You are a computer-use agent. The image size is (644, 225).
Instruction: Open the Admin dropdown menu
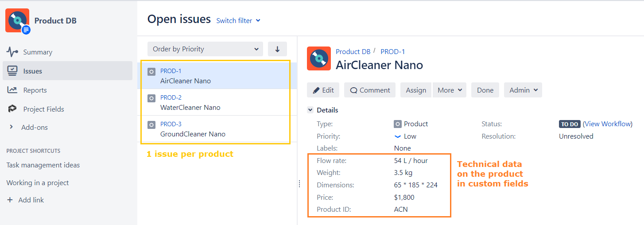pos(523,90)
